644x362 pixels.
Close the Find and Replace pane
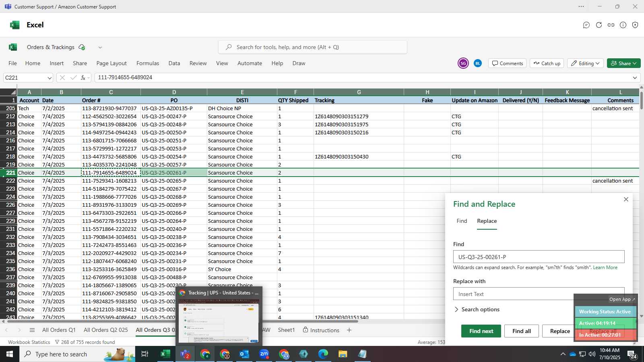[626, 199]
